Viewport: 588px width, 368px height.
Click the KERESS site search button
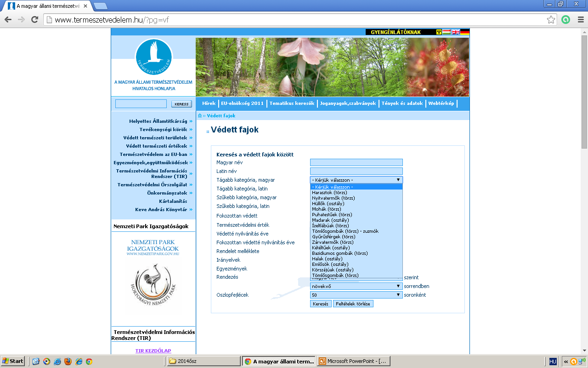tap(181, 104)
